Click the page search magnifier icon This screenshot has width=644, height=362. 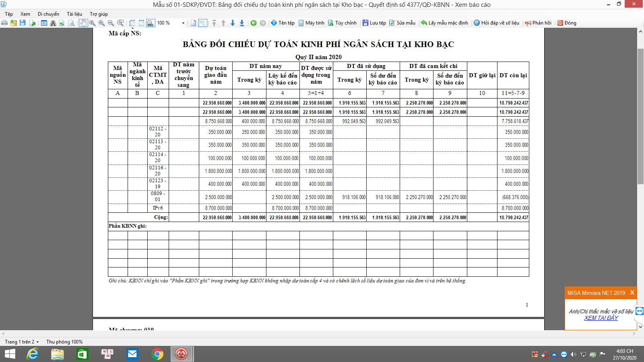click(71, 23)
